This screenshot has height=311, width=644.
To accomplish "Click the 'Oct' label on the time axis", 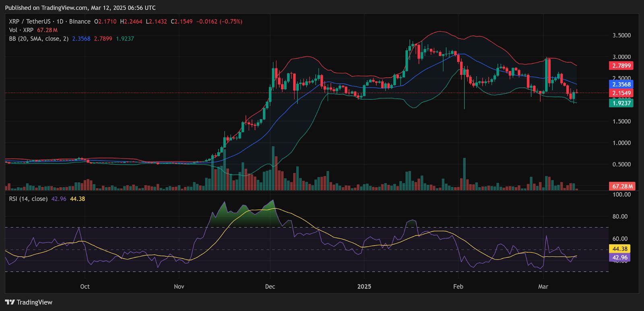I will point(85,286).
